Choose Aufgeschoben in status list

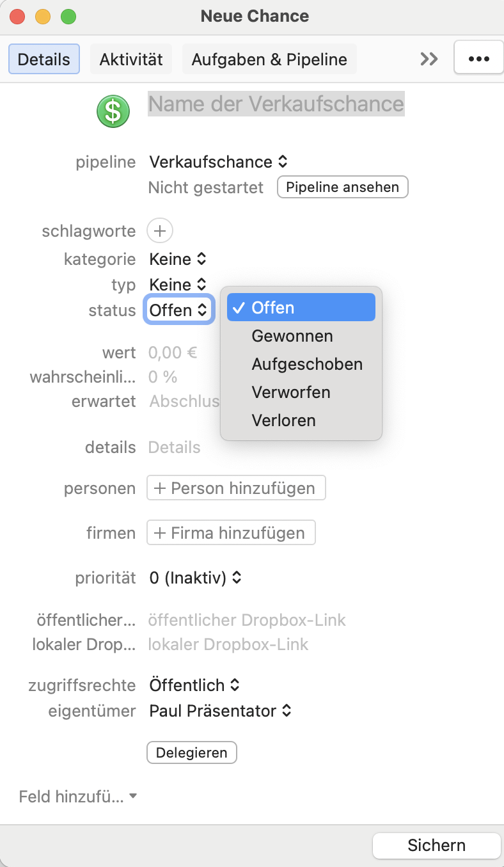(x=307, y=364)
